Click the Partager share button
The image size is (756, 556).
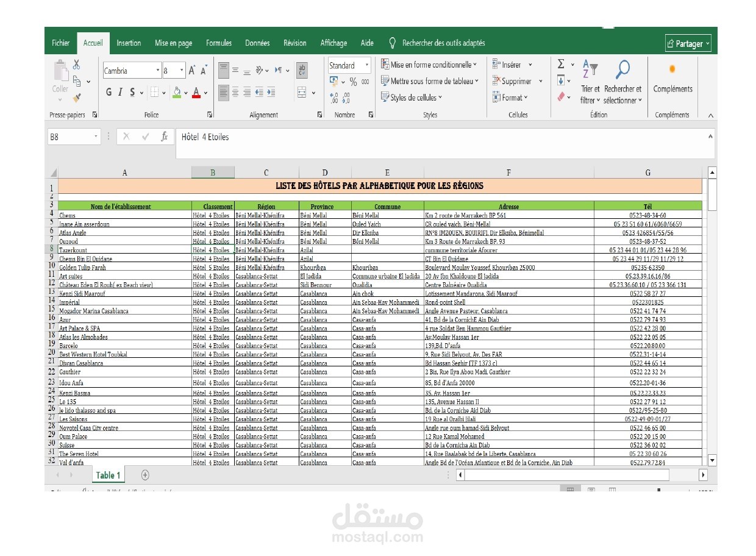pos(688,43)
